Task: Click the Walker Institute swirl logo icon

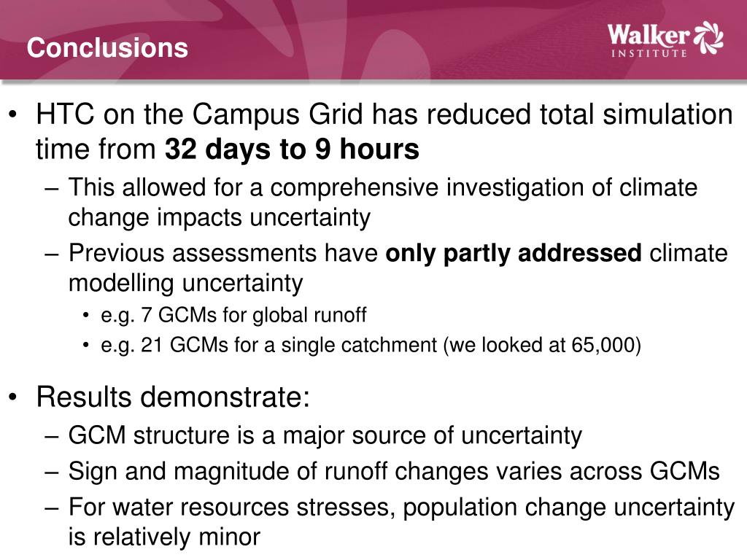Action: (708, 37)
